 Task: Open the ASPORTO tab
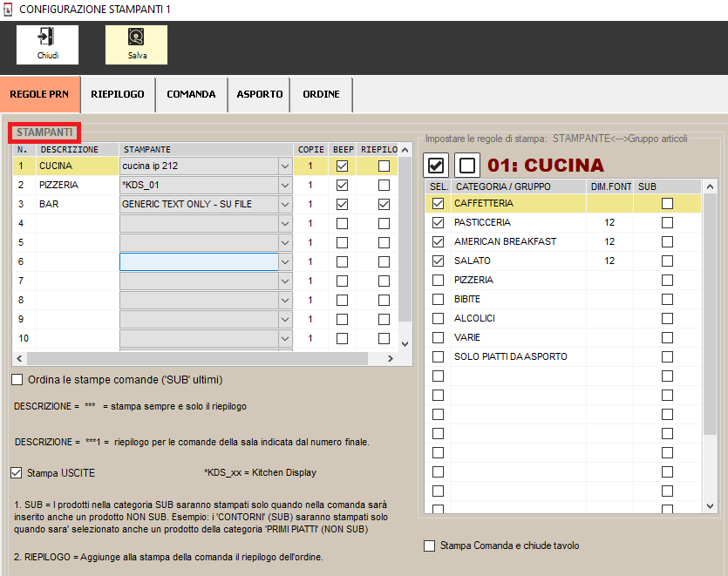point(260,94)
